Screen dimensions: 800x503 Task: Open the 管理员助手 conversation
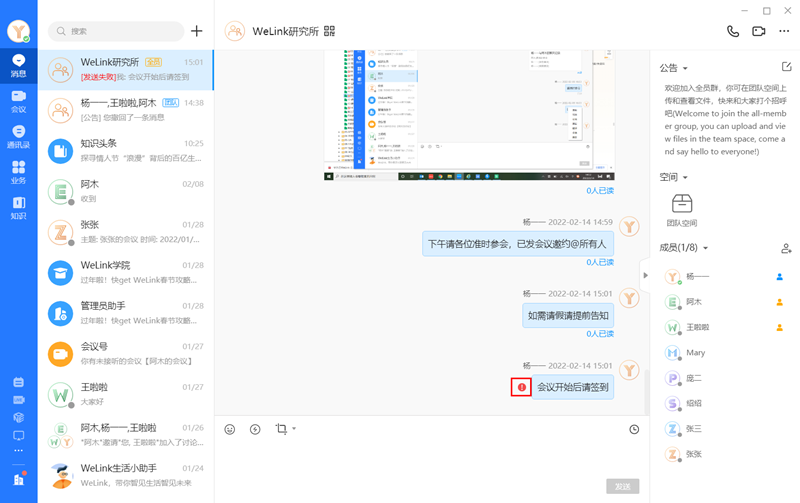point(126,313)
